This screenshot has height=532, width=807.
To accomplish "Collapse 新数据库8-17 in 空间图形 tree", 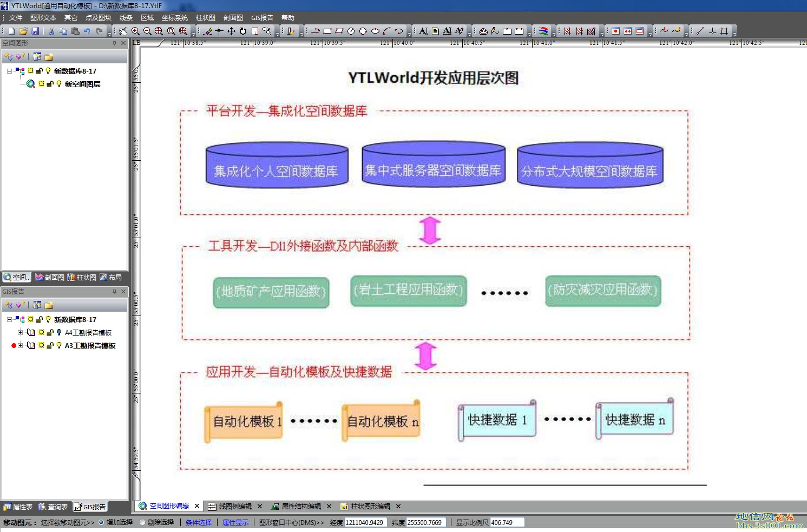I will tap(9, 71).
